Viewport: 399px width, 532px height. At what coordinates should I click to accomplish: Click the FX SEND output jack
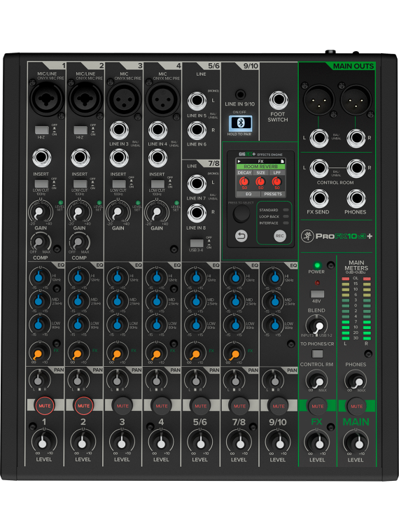click(x=318, y=199)
